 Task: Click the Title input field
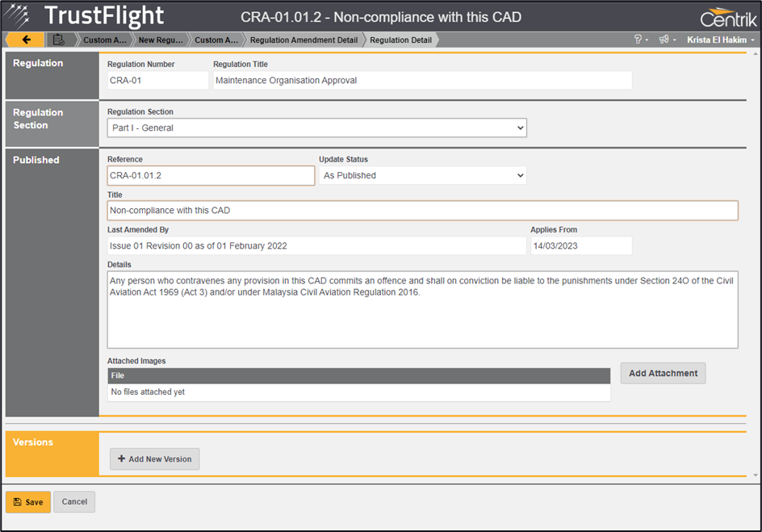(422, 211)
